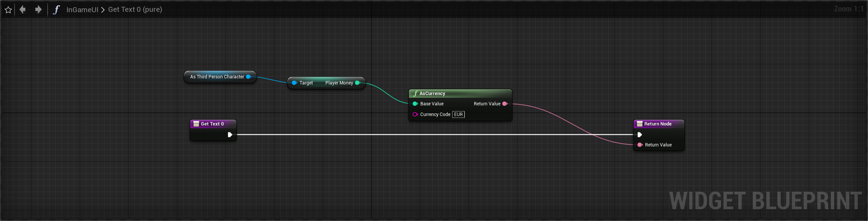
Task: Select the AsCurrency node header
Action: coord(460,94)
